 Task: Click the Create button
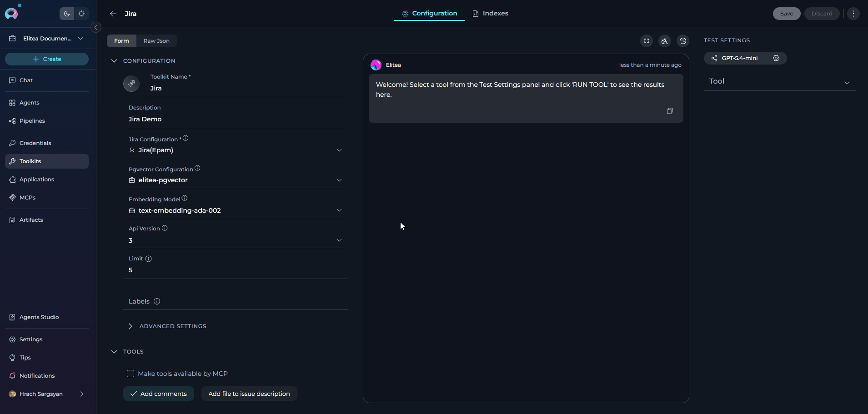[47, 59]
